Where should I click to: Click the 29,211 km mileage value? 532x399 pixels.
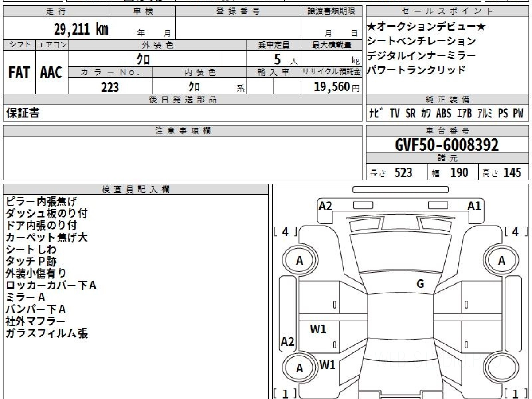(x=81, y=30)
